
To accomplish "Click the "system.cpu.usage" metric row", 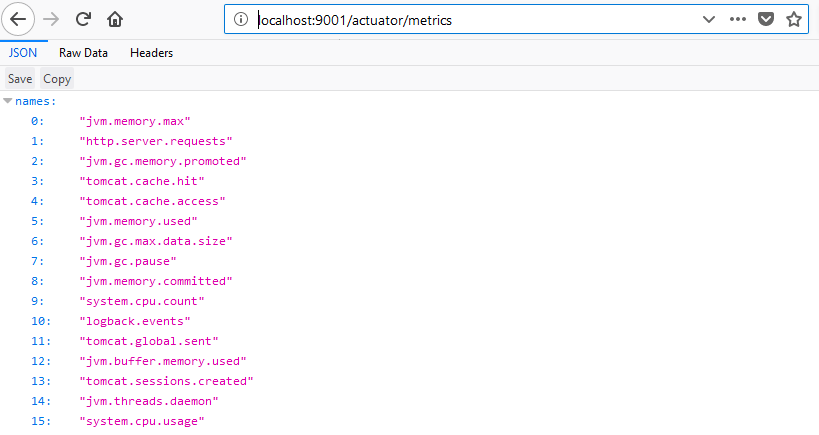I will pyautogui.click(x=141, y=421).
